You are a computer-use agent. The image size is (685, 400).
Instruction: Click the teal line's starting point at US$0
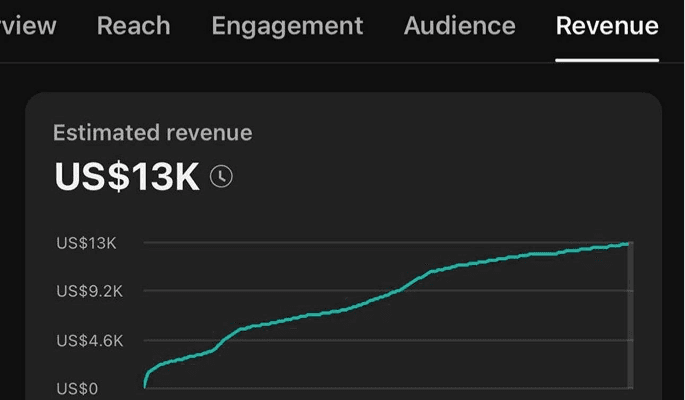click(x=145, y=386)
